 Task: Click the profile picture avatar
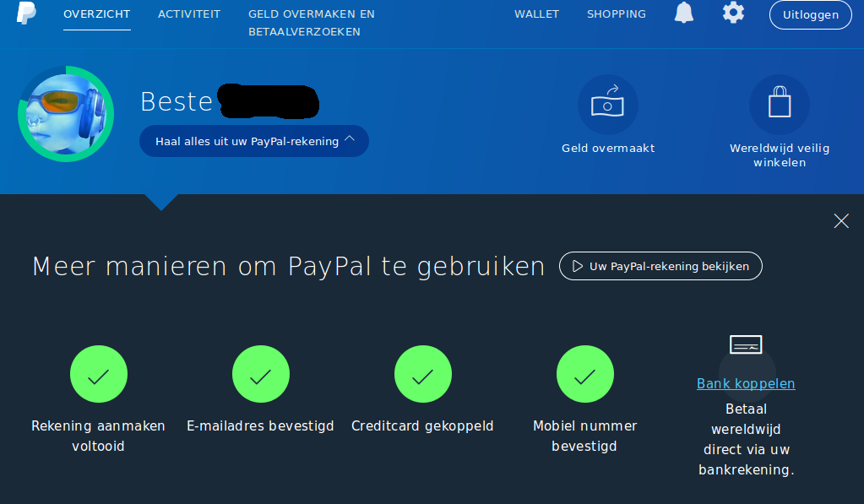point(66,114)
